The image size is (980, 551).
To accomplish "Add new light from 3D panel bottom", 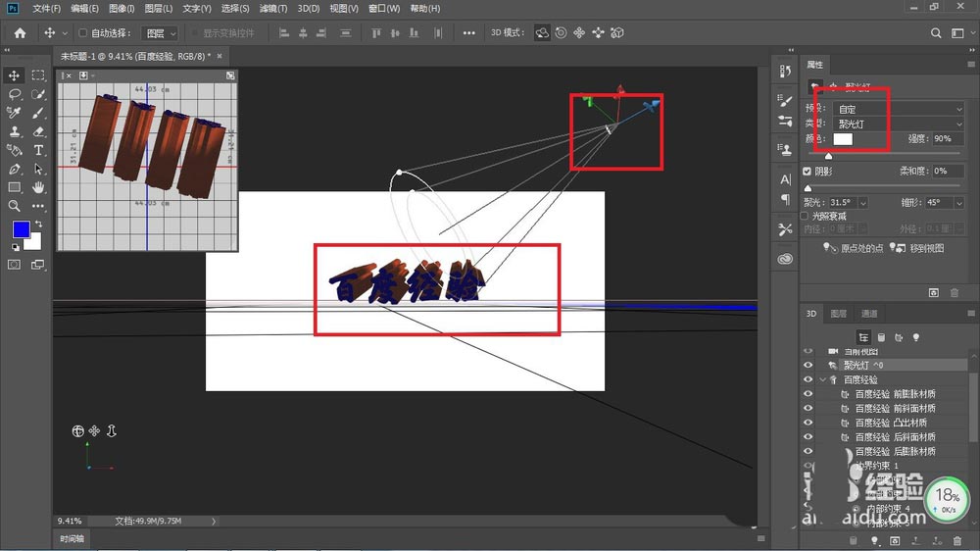I will pos(874,540).
